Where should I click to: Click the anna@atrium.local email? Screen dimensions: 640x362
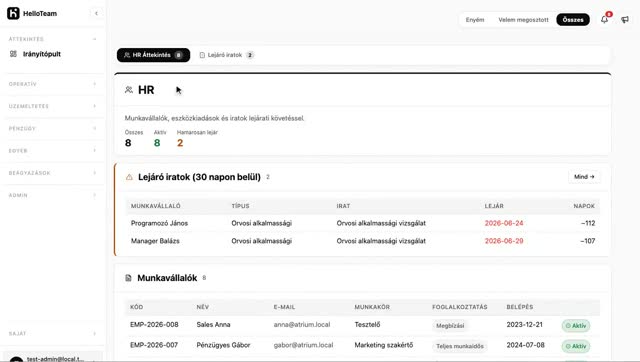[x=302, y=324]
